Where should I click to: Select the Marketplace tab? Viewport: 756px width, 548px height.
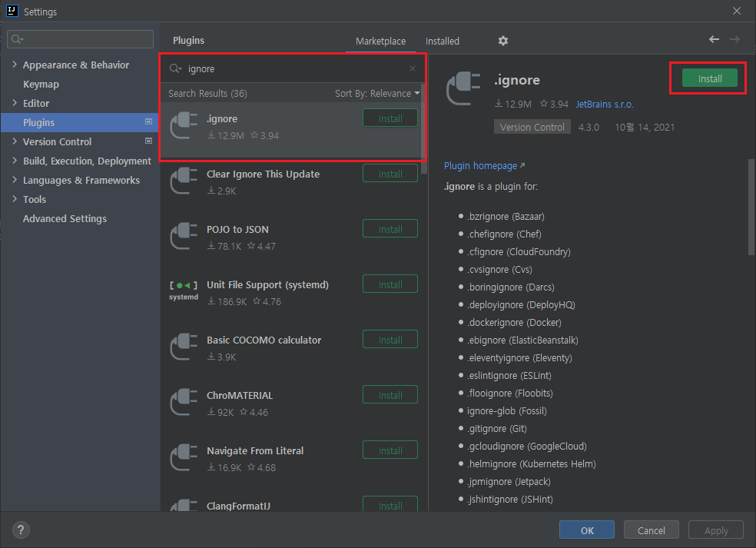(x=380, y=41)
